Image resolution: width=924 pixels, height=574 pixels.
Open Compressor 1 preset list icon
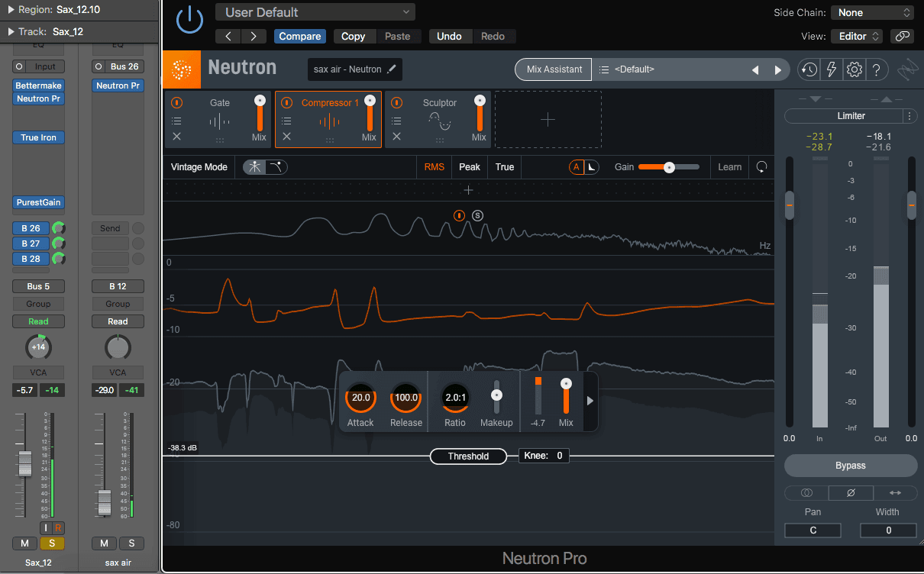pyautogui.click(x=286, y=121)
